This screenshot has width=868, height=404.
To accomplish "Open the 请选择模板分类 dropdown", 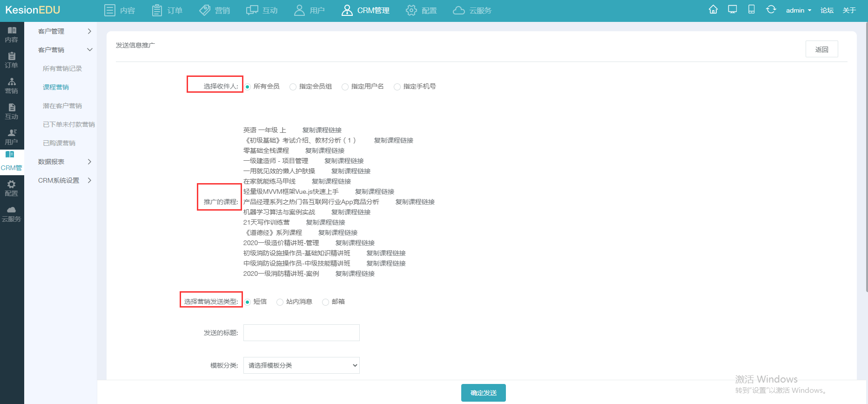I will [302, 365].
